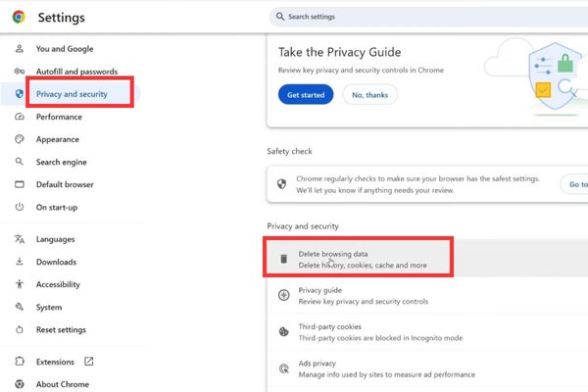Click the Chrome logo icon

click(x=19, y=17)
